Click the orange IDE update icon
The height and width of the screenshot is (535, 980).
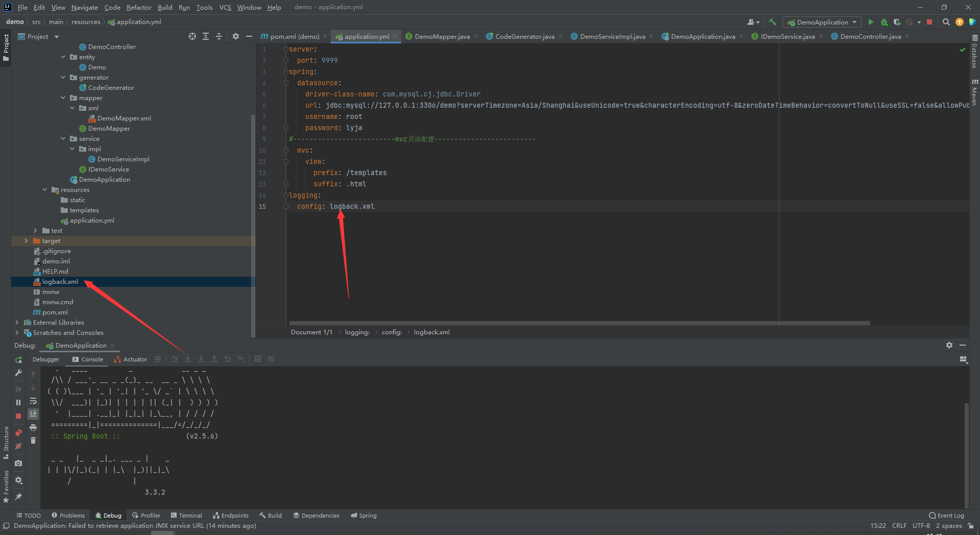pyautogui.click(x=960, y=22)
